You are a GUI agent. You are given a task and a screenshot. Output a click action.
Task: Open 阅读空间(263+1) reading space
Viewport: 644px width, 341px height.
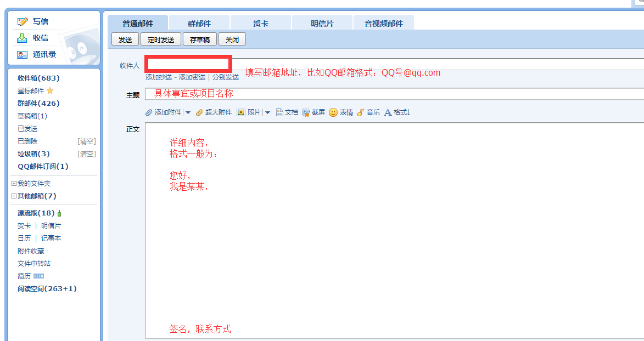[47, 289]
